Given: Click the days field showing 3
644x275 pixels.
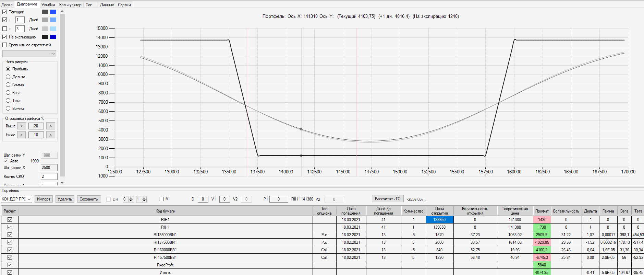Looking at the screenshot, I should pyautogui.click(x=20, y=29).
